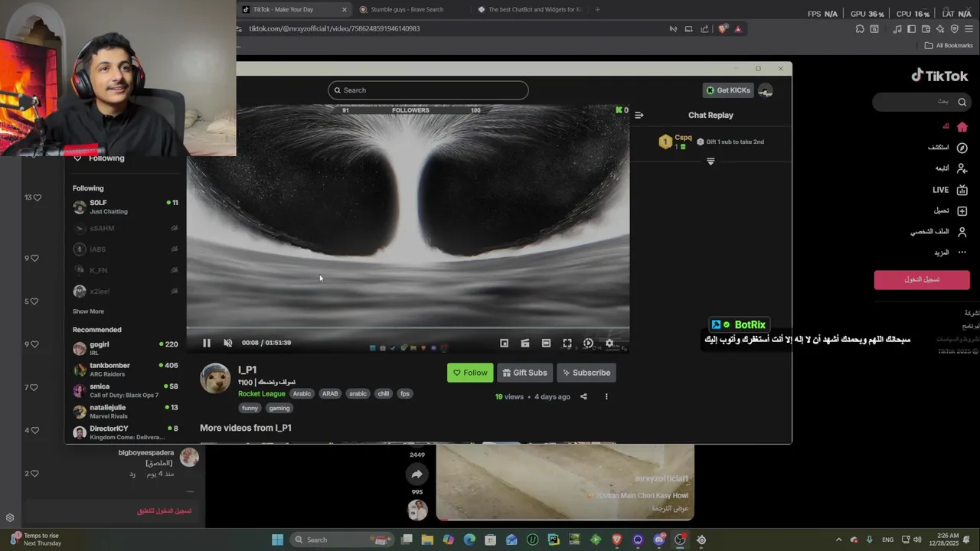980x551 pixels.
Task: Switch to TikTok - Make Your Day tab
Action: [295, 10]
